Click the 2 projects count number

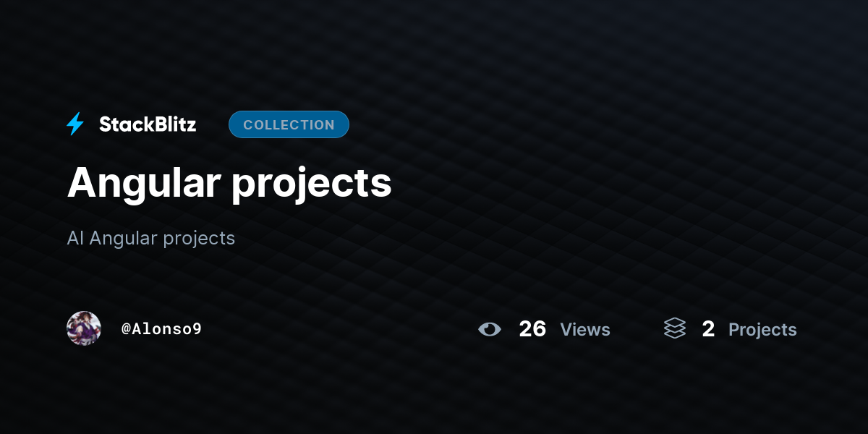tap(708, 329)
